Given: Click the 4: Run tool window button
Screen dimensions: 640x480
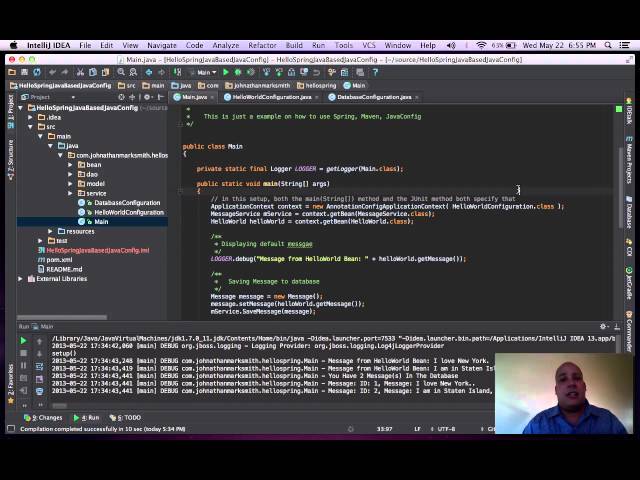Looking at the screenshot, I should (x=86, y=418).
